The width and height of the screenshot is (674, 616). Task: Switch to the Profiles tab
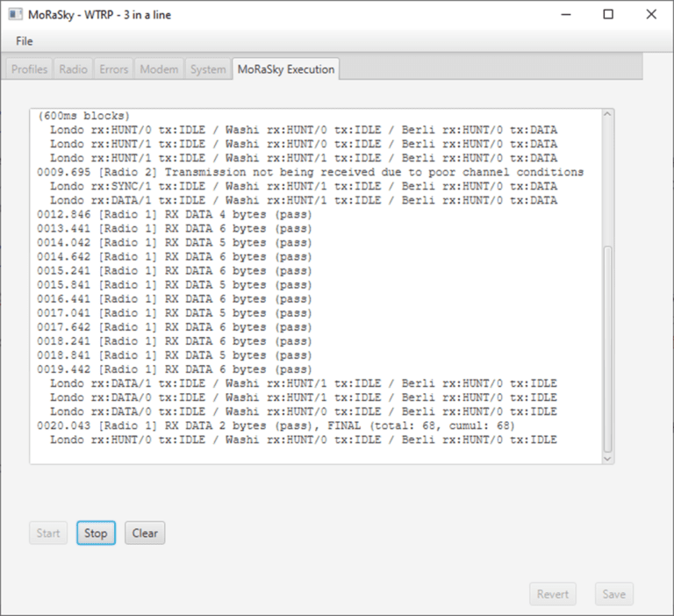[x=29, y=69]
